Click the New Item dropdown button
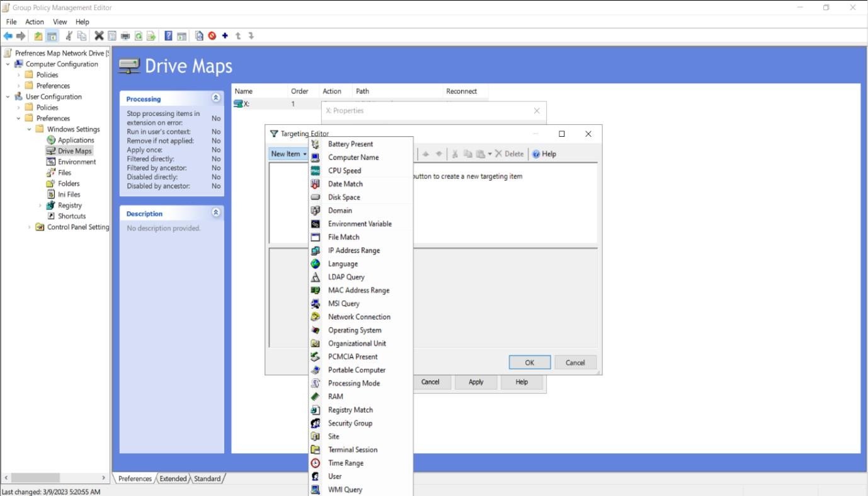Screen dimensions: 868x496 point(288,154)
